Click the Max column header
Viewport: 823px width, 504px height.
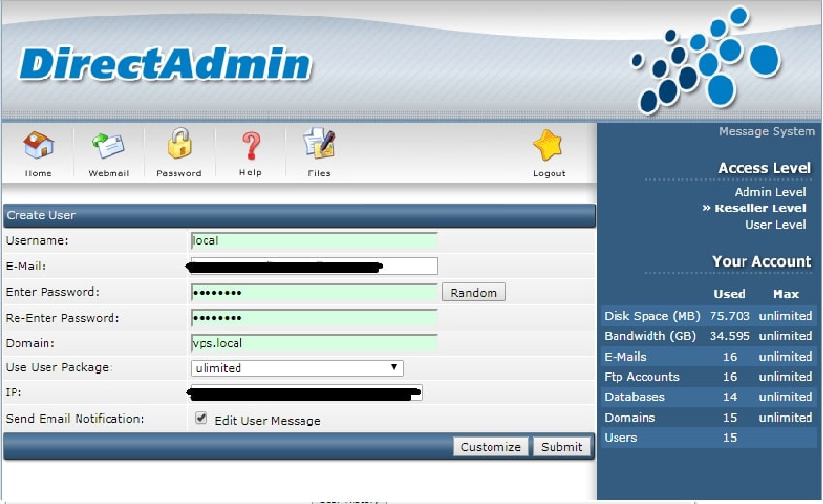pyautogui.click(x=785, y=294)
